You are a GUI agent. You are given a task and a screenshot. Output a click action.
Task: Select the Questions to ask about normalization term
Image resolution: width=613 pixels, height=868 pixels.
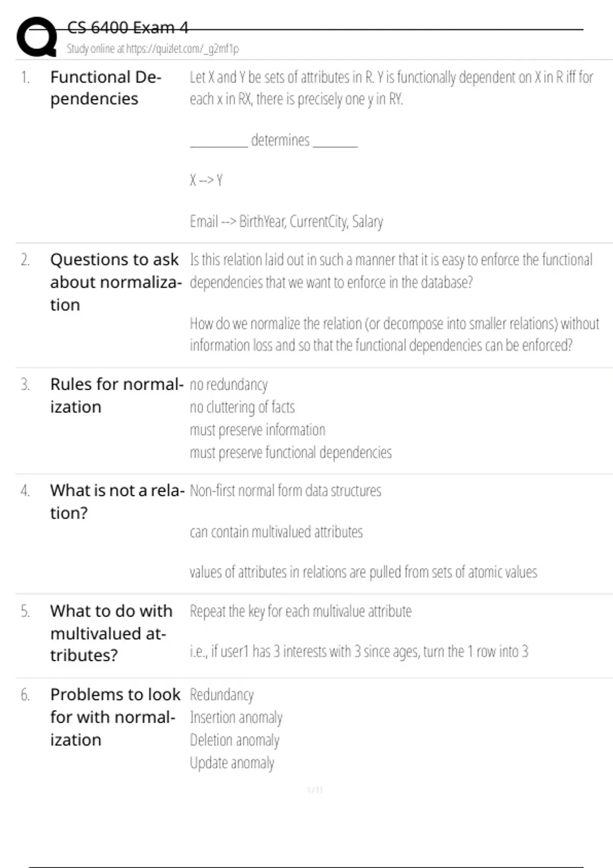pyautogui.click(x=115, y=282)
